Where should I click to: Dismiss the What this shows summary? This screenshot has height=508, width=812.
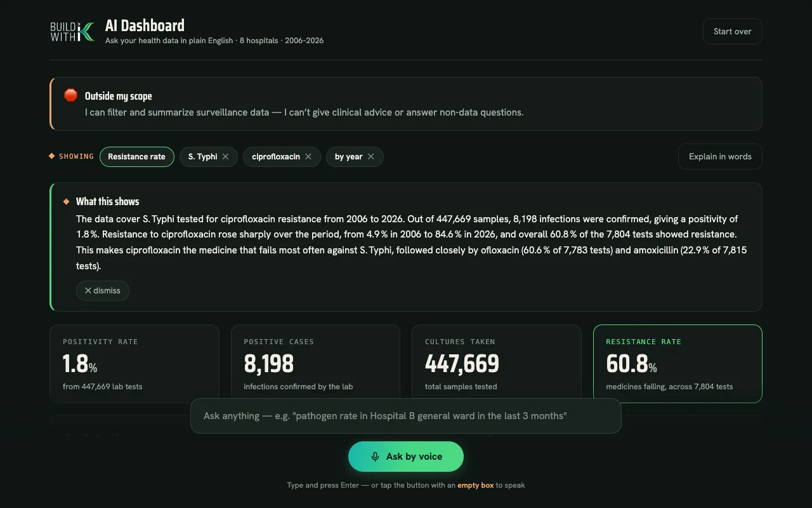point(103,291)
